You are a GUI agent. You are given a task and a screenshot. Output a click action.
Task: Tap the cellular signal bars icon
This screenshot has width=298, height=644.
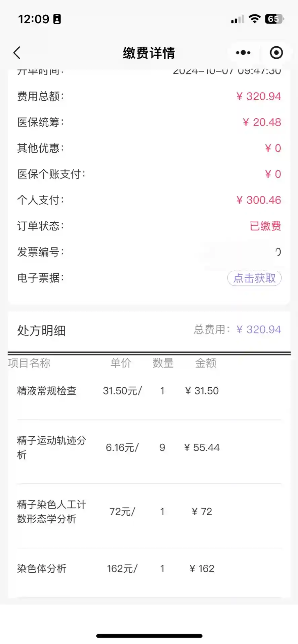[238, 19]
